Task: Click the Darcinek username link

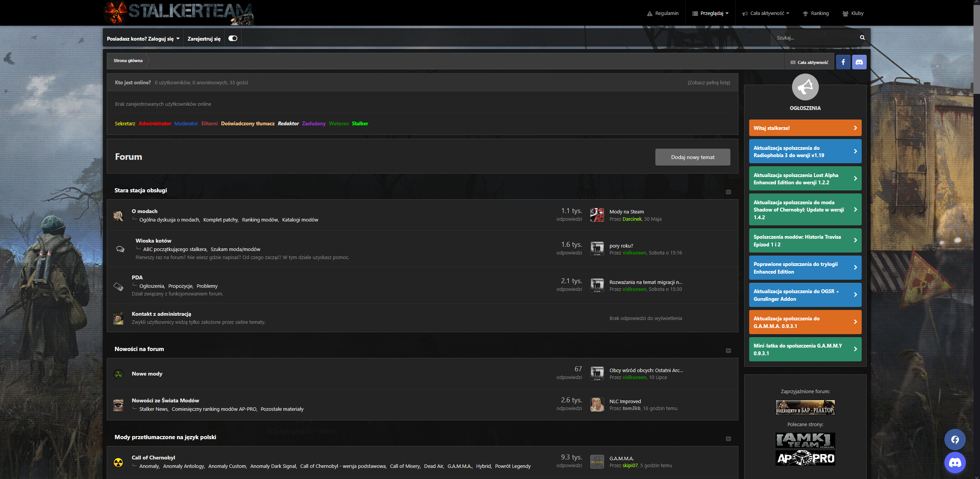Action: 632,219
